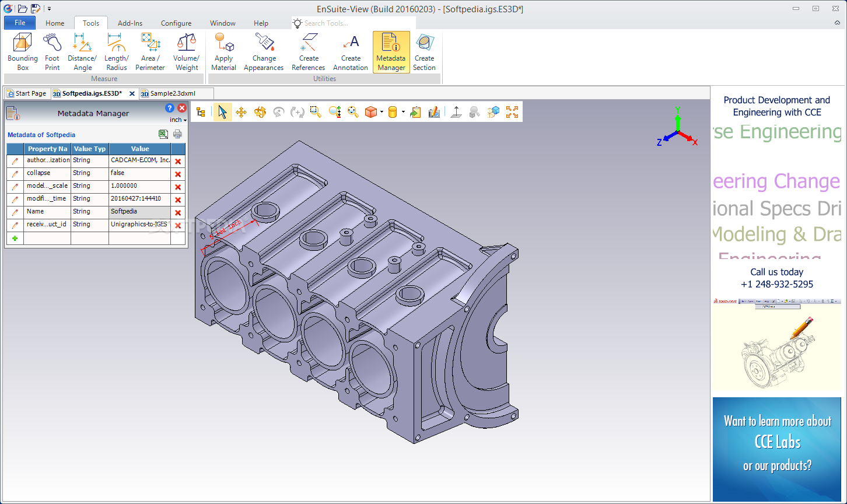This screenshot has width=847, height=504.
Task: Click the blue cube explode view icon
Action: pos(494,112)
